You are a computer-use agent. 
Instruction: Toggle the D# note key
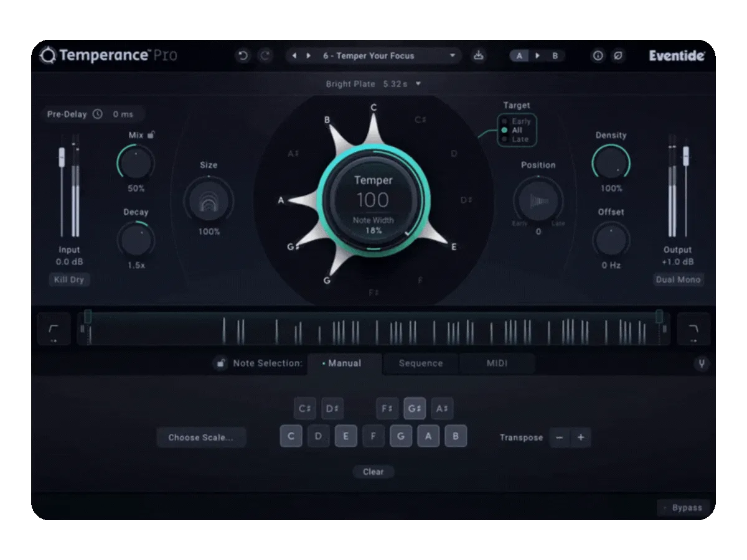(332, 409)
